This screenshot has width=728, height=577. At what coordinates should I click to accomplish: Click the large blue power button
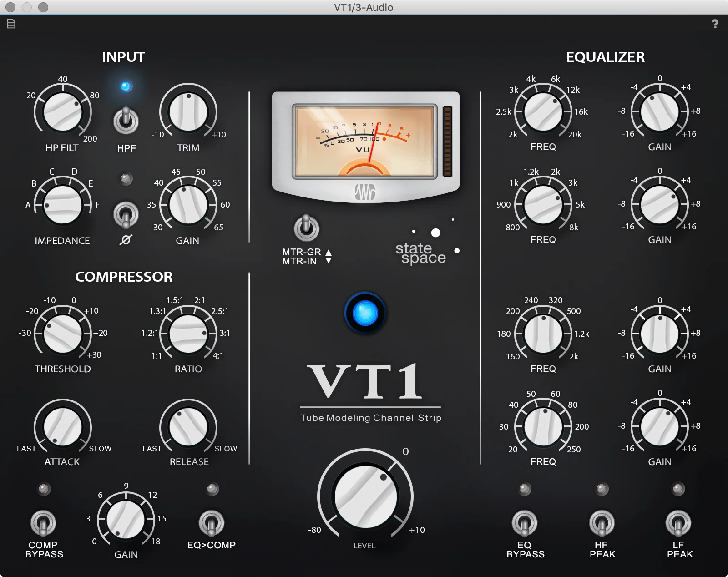(x=365, y=314)
